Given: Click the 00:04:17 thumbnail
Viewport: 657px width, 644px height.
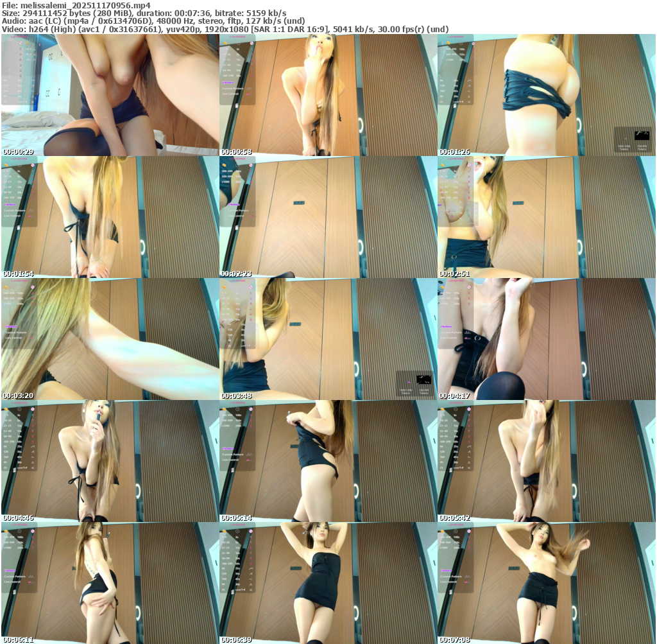Looking at the screenshot, I should coord(546,339).
